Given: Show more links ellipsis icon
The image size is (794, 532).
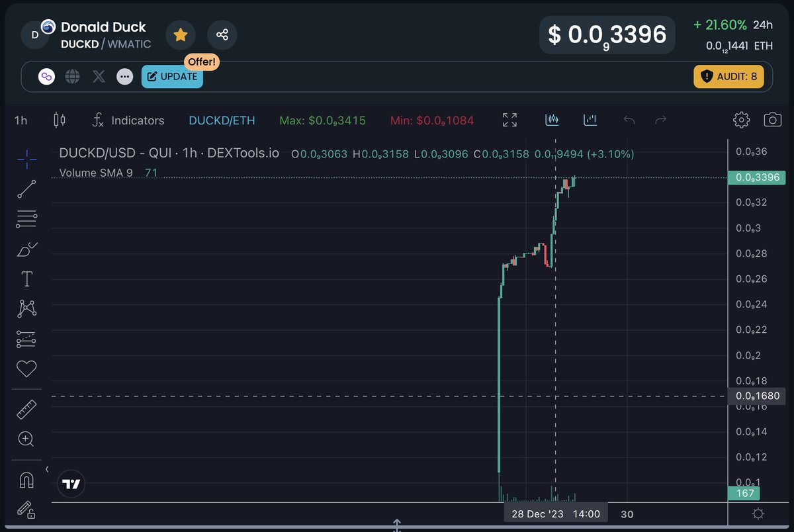Looking at the screenshot, I should [x=124, y=77].
